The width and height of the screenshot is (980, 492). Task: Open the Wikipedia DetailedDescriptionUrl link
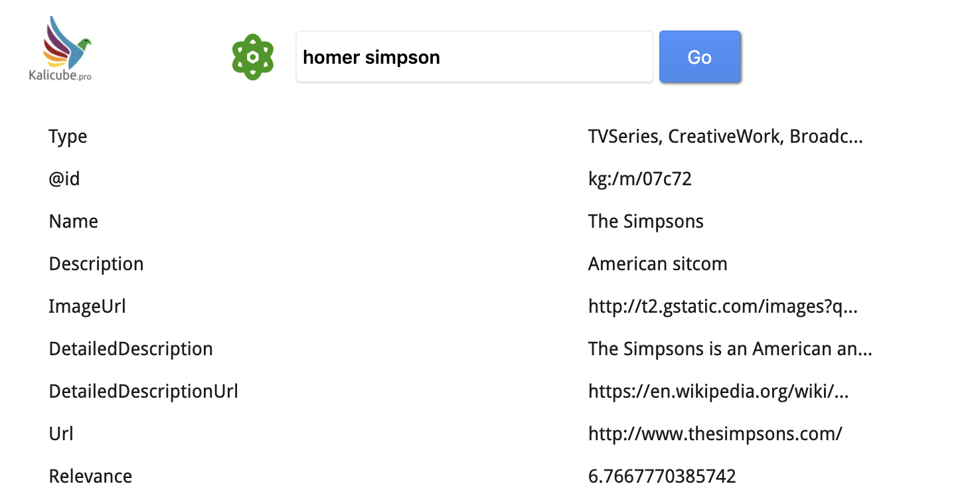tap(718, 391)
